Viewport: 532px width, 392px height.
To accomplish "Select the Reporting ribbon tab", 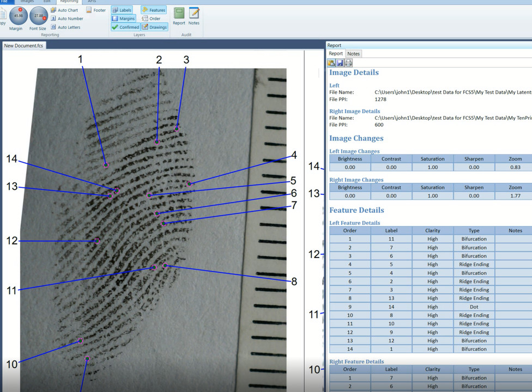I will pyautogui.click(x=69, y=1).
